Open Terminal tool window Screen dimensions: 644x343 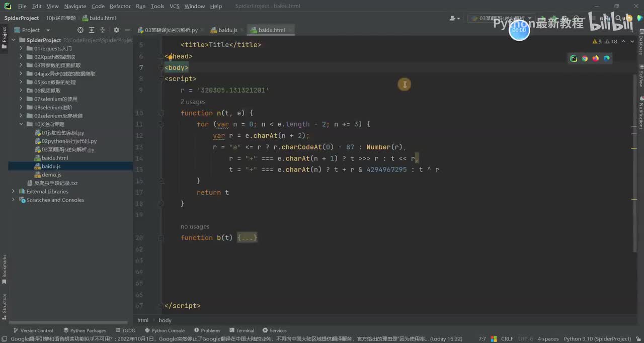click(242, 330)
